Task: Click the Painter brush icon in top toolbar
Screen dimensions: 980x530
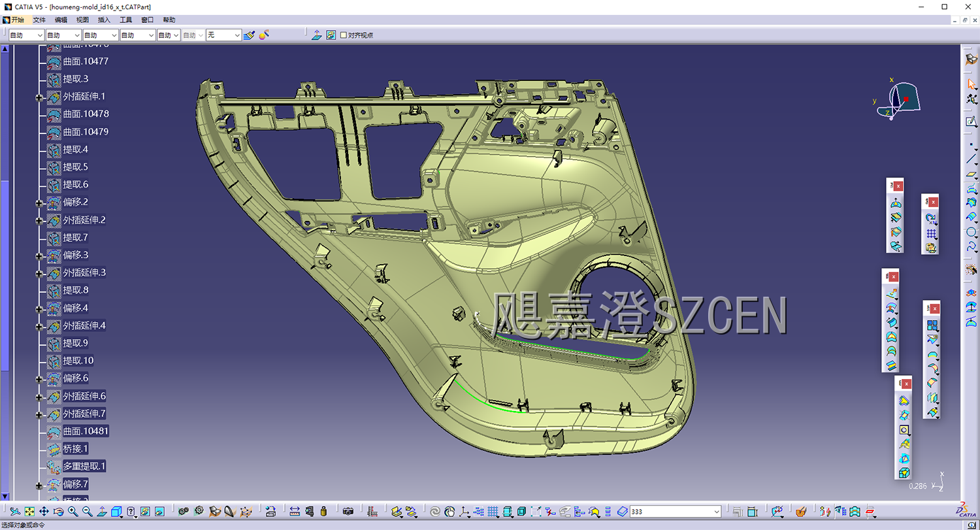Action: (248, 35)
